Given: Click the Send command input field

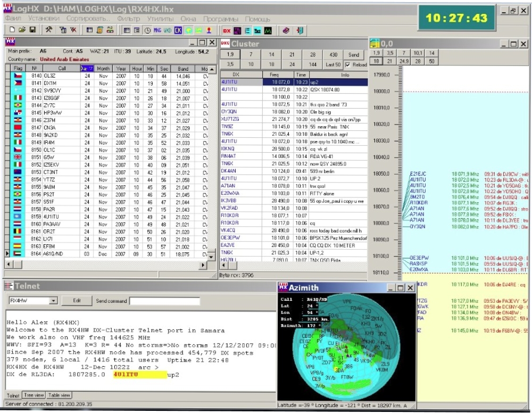Looking at the screenshot, I should pyautogui.click(x=164, y=301).
